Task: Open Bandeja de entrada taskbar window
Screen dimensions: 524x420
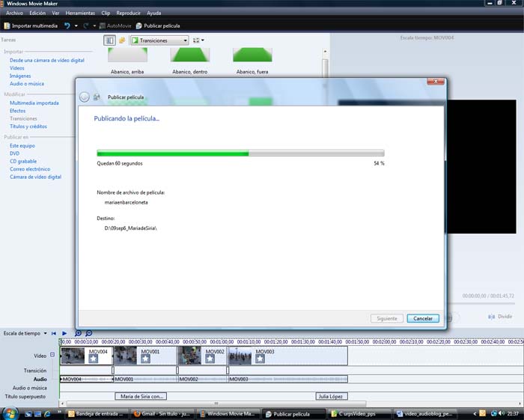Action: (97, 414)
